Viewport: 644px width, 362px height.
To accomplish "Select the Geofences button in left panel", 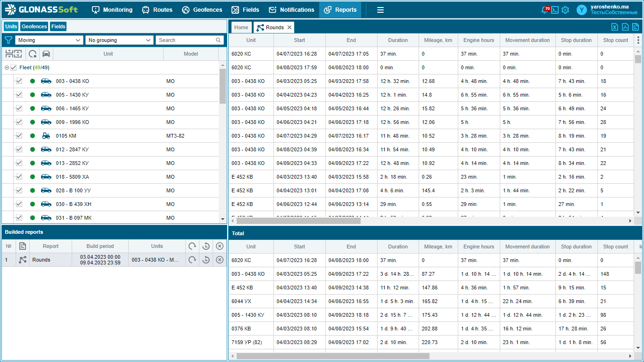I will coord(34,26).
